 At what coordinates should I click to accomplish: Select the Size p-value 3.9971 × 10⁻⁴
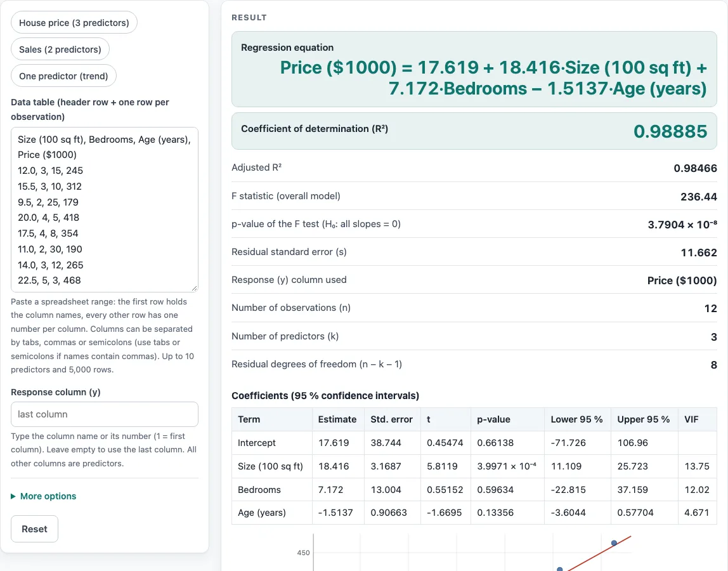click(x=507, y=466)
